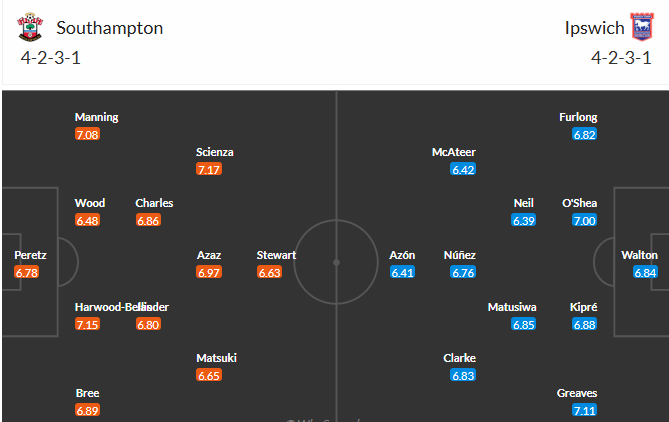This screenshot has height=422, width=669.
Task: Select player Manning on the pitch
Action: [x=96, y=117]
